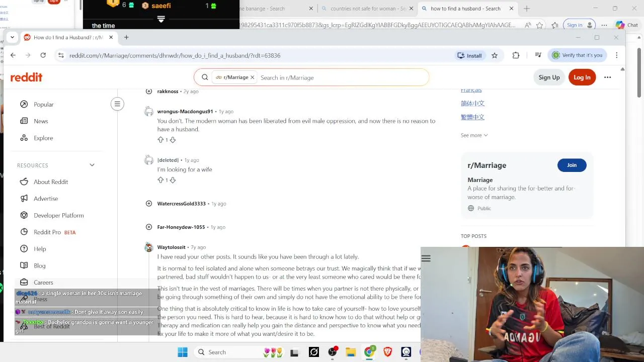Viewport: 644px width, 362px height.
Task: Reload the Reddit page
Action: [43, 55]
